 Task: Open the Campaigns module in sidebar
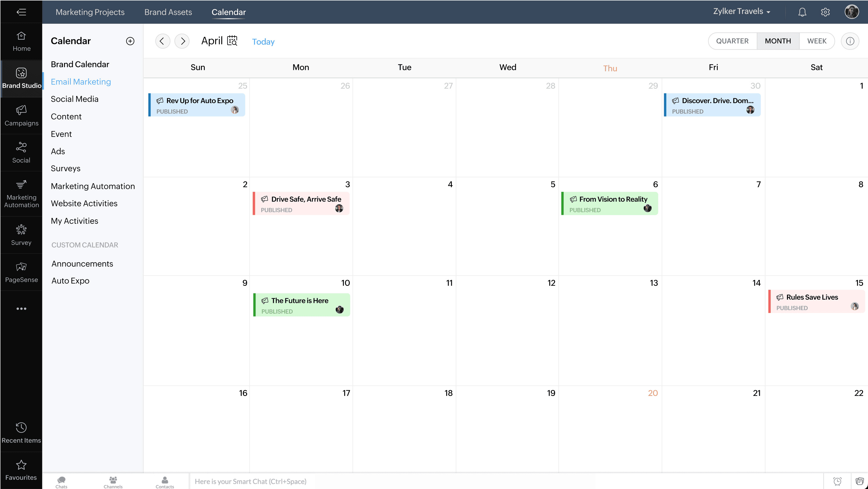tap(21, 116)
